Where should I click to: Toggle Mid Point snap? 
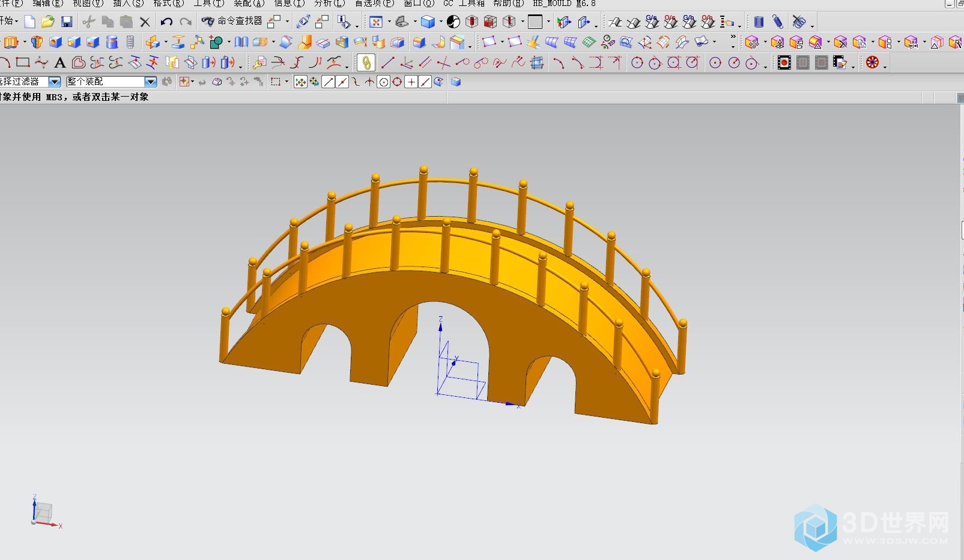point(342,82)
